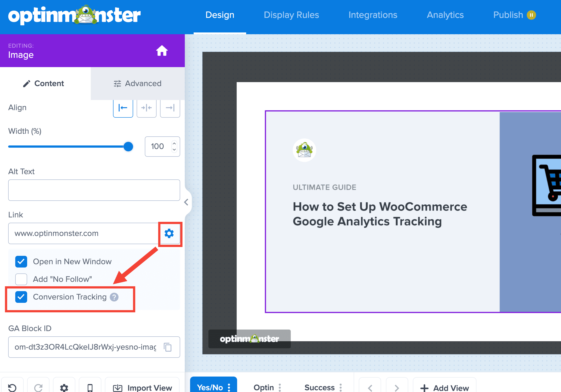
Task: Open the Display Rules tab
Action: (291, 15)
